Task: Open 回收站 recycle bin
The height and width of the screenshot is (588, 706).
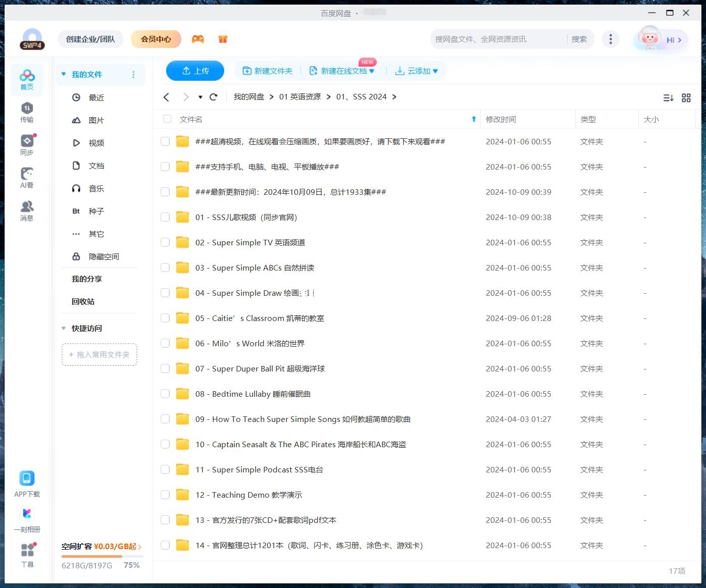Action: click(x=83, y=301)
